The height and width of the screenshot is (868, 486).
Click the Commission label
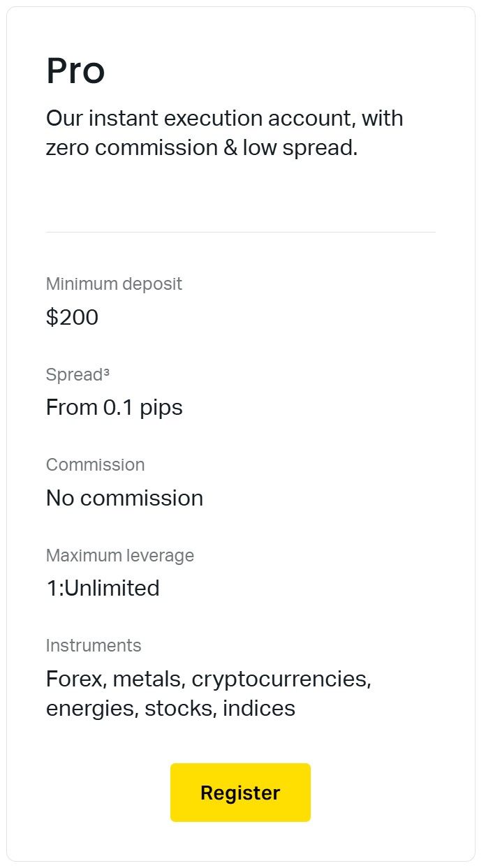(95, 465)
